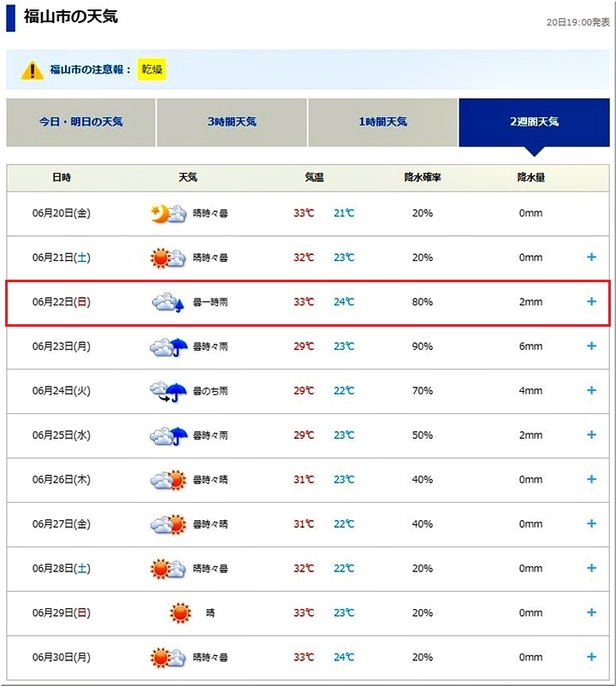The width and height of the screenshot is (616, 686).
Task: Click the yellow 乾燥 advisory badge
Action: [x=152, y=69]
